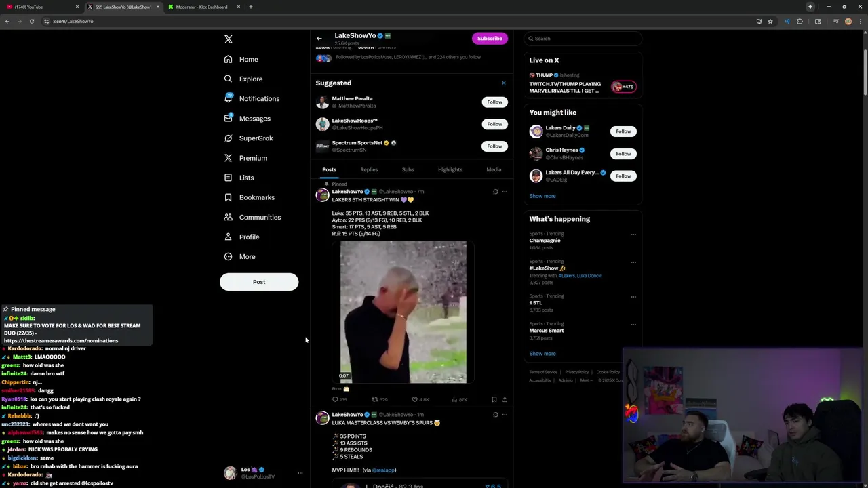Open options for Marcus Smart trend
The width and height of the screenshot is (868, 488).
633,325
